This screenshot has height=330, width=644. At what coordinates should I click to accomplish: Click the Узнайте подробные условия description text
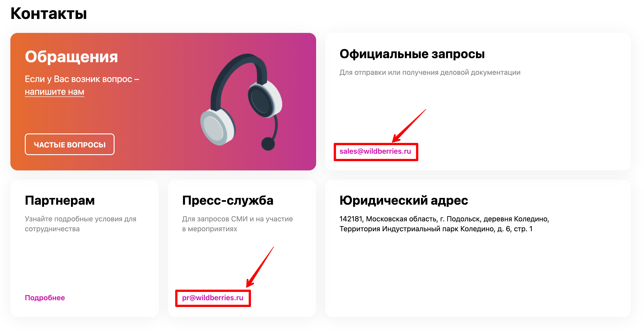[80, 224]
